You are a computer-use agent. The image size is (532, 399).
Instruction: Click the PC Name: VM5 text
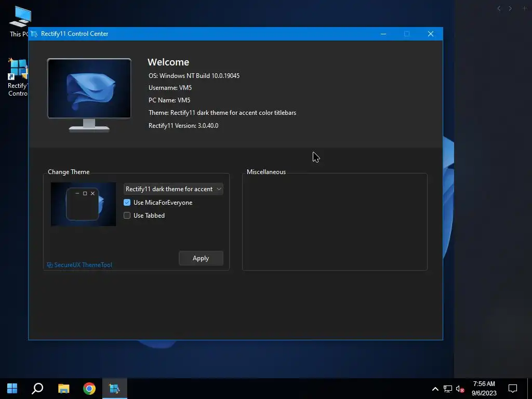tap(169, 100)
